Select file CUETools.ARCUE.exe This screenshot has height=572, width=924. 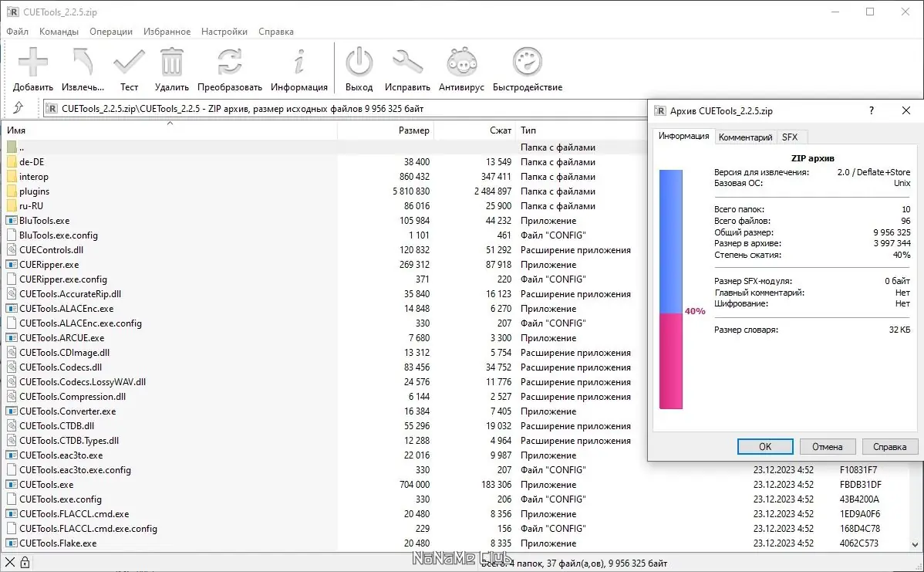point(61,338)
